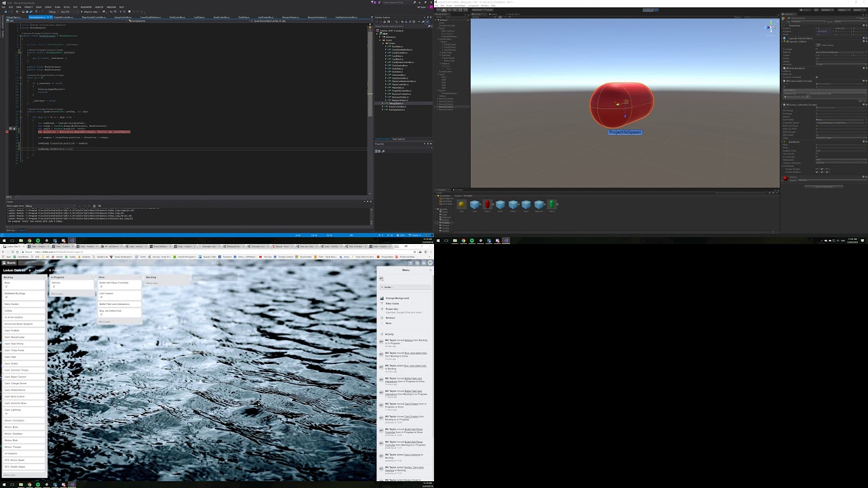The image size is (868, 488).
Task: Click the Change Background icon in Trello menu
Action: pyautogui.click(x=381, y=298)
